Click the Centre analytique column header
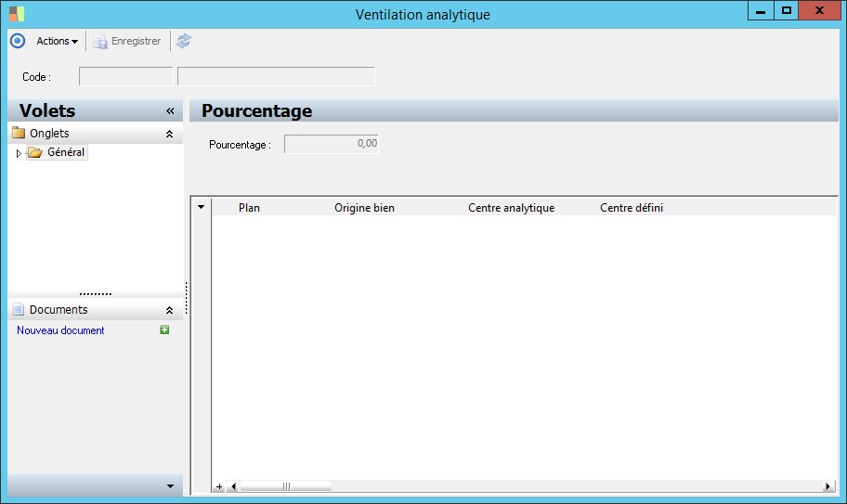Screen dimensions: 847x504 coord(511,208)
